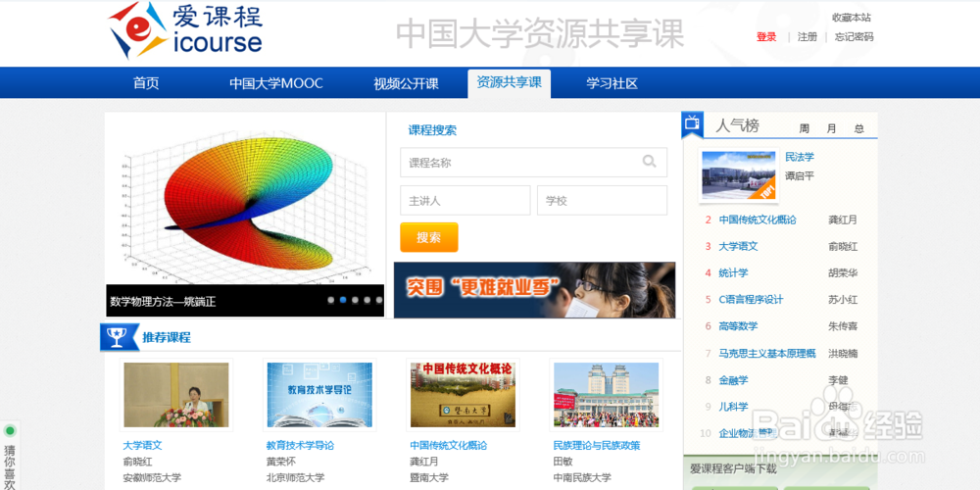Click 教育技术学导论 course title
Viewport: 980px width, 490px height.
click(x=300, y=446)
